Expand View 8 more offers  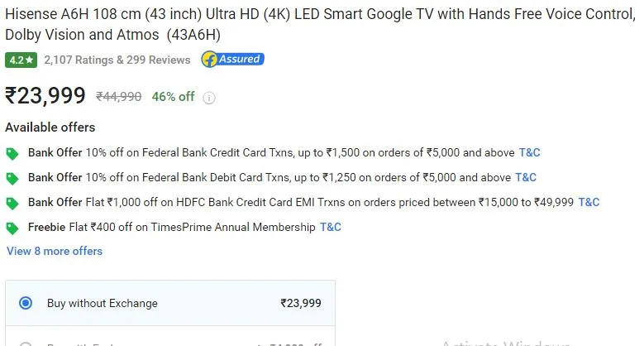55,251
